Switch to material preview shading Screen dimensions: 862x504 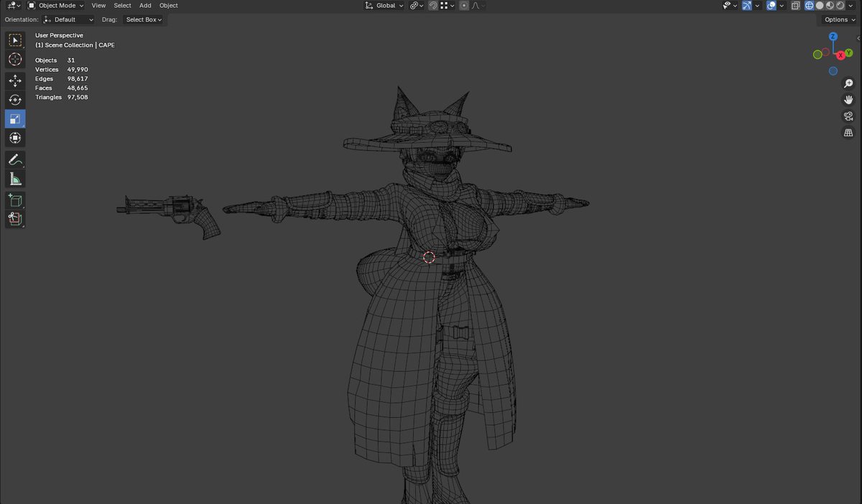coord(830,5)
